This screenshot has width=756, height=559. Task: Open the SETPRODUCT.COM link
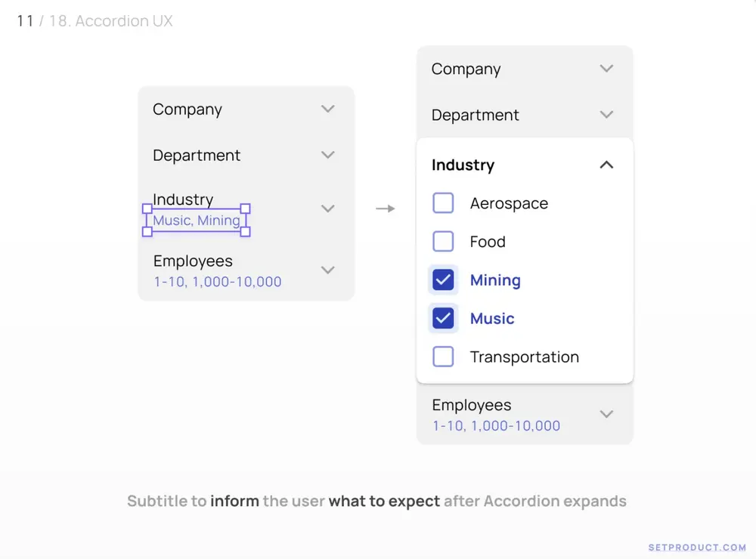click(697, 547)
